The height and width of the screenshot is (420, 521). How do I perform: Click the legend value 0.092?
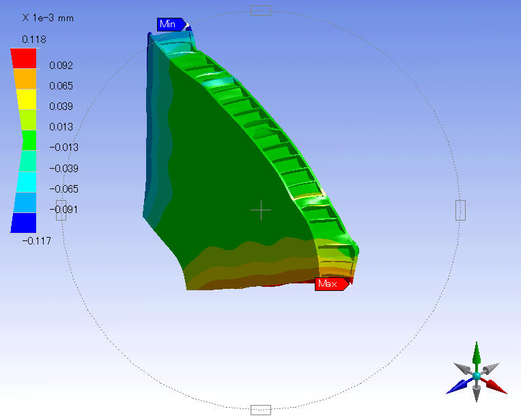[x=61, y=66]
